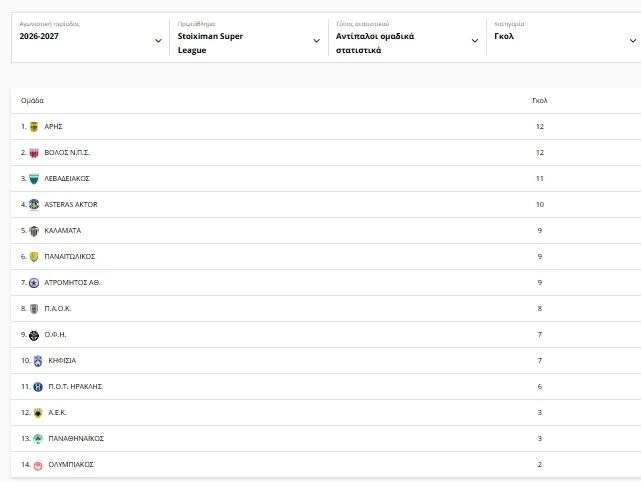Image resolution: width=641 pixels, height=482 pixels.
Task: Click the ΠΑΝΑΘΗΝΑΙΚΟΣ clover crest icon
Action: (x=38, y=439)
